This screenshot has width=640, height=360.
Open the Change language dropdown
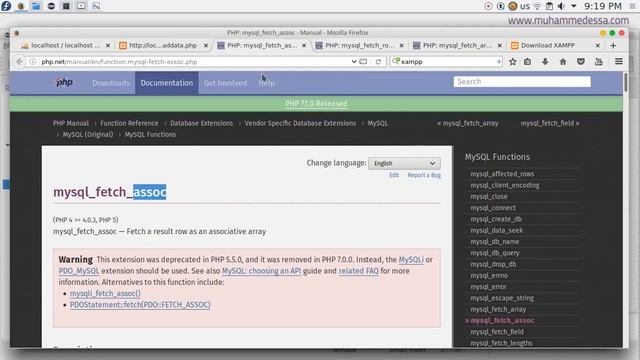click(404, 163)
